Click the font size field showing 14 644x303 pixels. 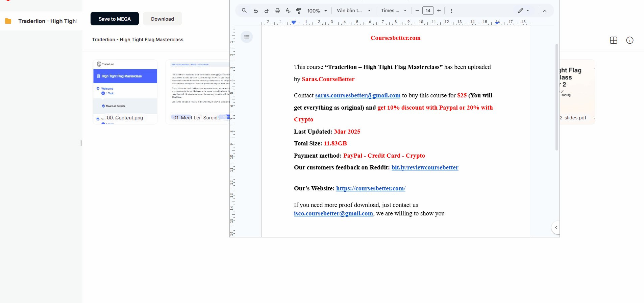pos(428,10)
